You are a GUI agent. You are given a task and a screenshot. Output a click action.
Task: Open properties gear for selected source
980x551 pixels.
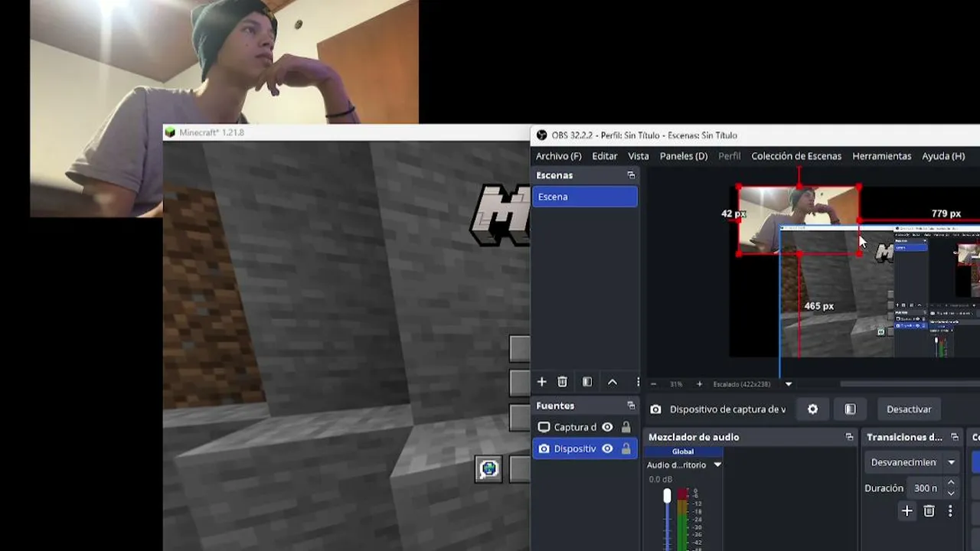coord(812,409)
